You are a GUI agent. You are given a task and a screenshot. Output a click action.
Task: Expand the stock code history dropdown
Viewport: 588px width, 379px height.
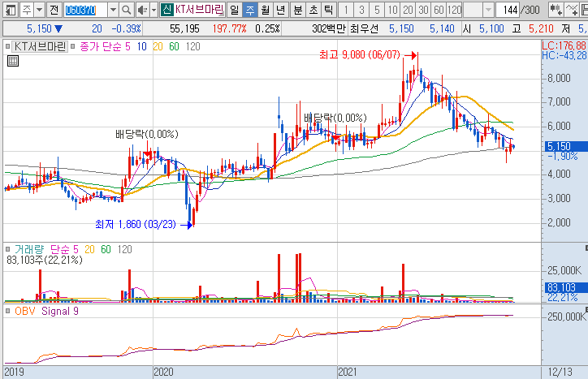click(x=113, y=10)
